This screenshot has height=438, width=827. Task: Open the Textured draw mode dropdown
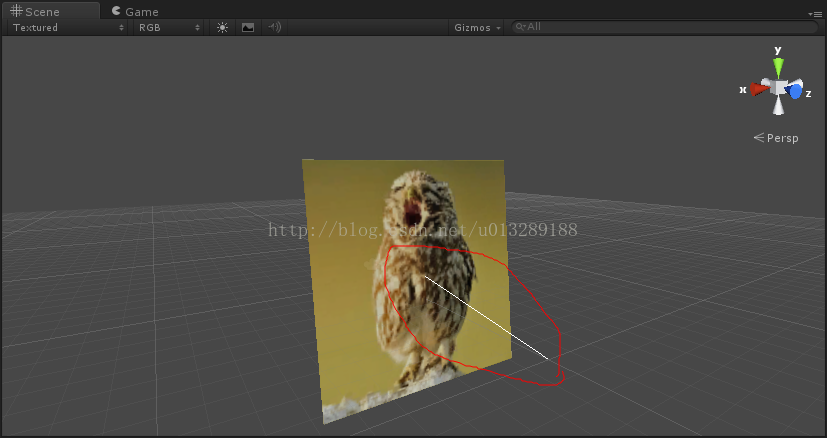[x=68, y=27]
